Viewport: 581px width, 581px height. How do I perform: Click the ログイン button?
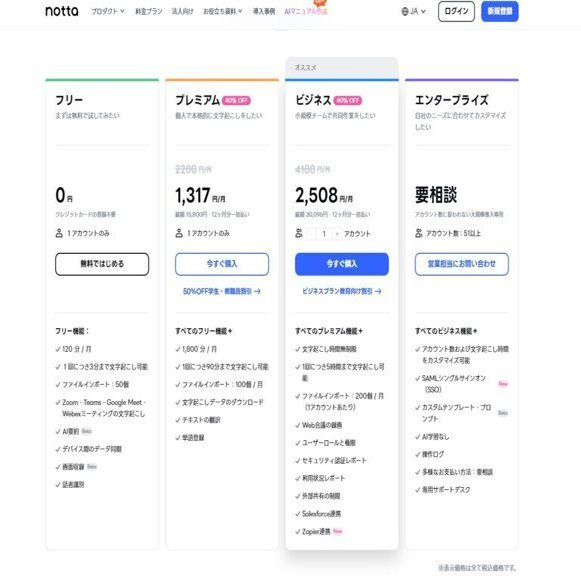click(x=456, y=11)
